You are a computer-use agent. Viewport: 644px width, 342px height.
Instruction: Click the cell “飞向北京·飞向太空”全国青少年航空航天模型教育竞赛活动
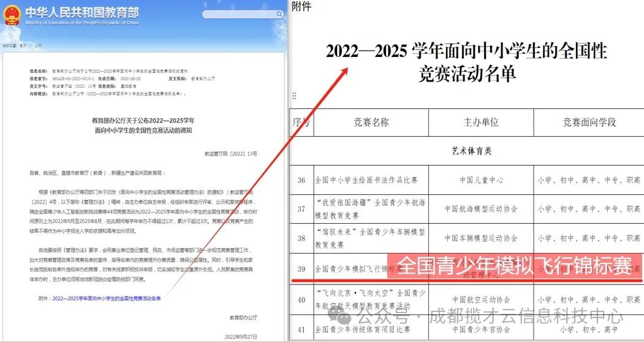pos(371,299)
